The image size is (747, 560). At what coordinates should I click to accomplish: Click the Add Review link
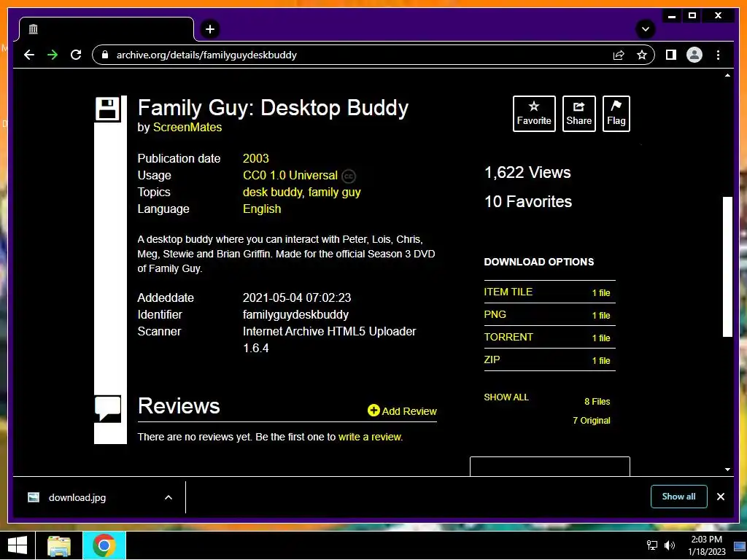click(409, 411)
